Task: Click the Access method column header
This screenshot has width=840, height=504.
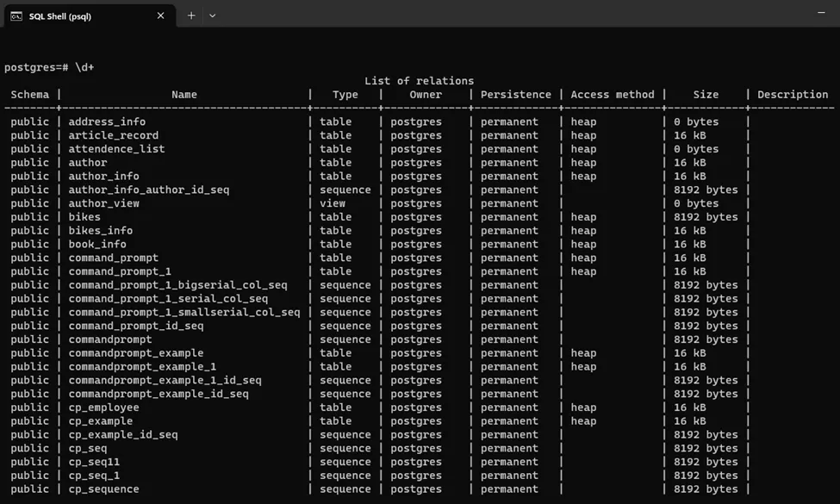Action: coord(612,95)
